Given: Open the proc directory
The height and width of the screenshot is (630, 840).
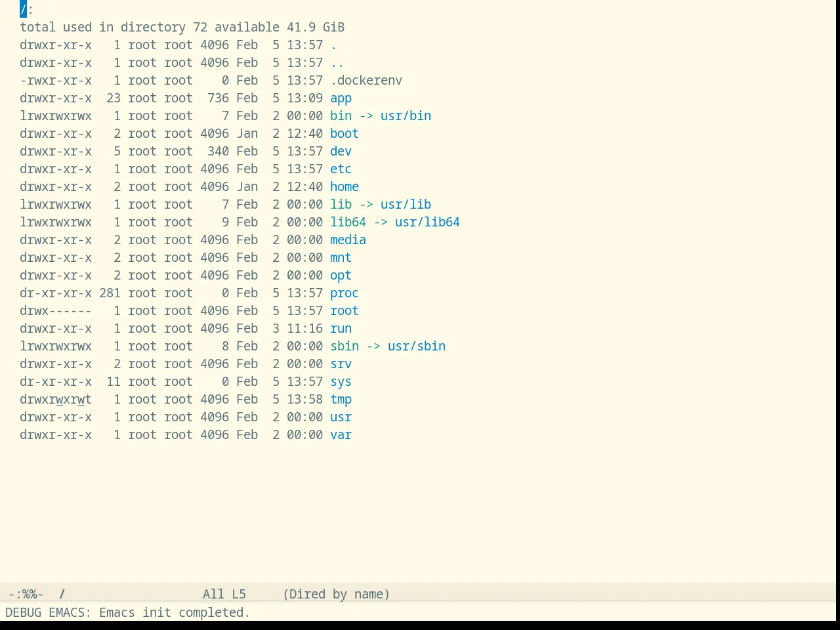Looking at the screenshot, I should pyautogui.click(x=344, y=293).
